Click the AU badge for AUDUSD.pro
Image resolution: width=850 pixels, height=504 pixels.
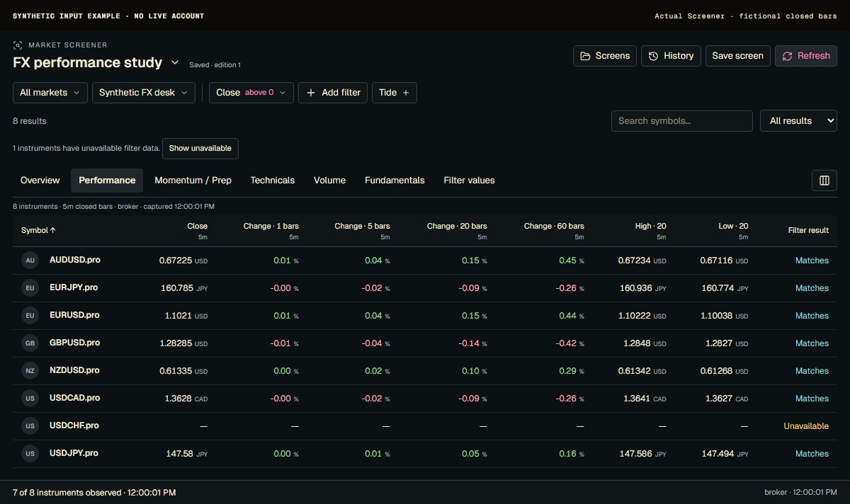click(x=30, y=260)
